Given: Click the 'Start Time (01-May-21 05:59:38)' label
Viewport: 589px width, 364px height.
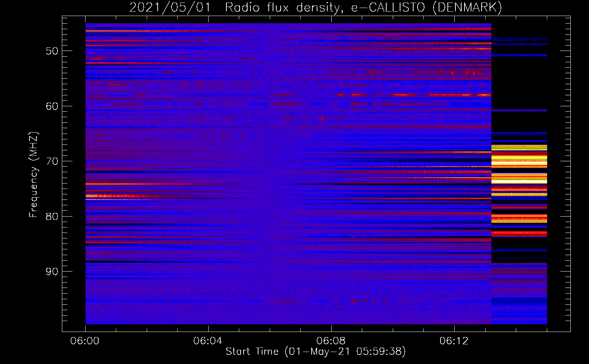Looking at the screenshot, I should [316, 352].
